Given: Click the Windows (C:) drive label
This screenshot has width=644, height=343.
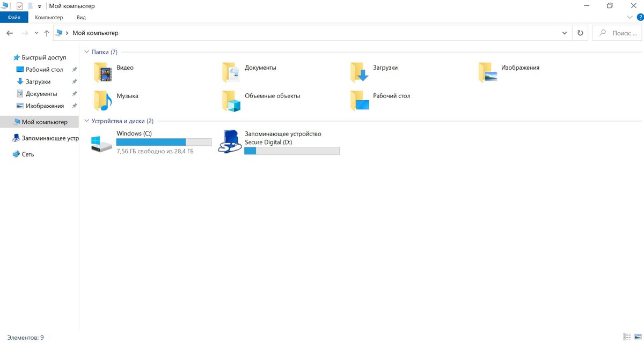Looking at the screenshot, I should (135, 133).
